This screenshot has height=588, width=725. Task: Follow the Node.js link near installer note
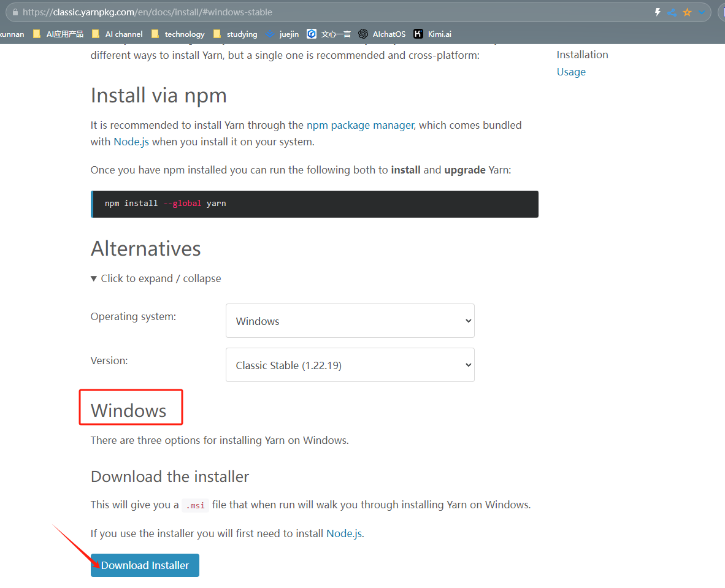[344, 533]
